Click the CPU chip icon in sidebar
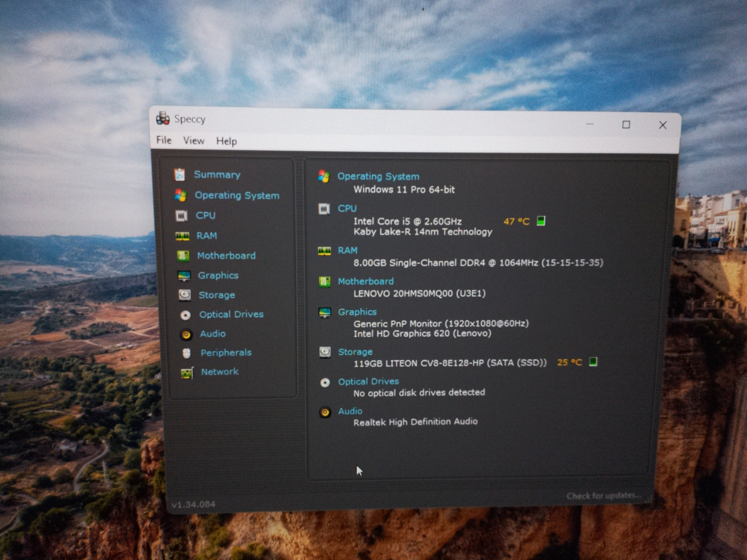 click(x=181, y=216)
